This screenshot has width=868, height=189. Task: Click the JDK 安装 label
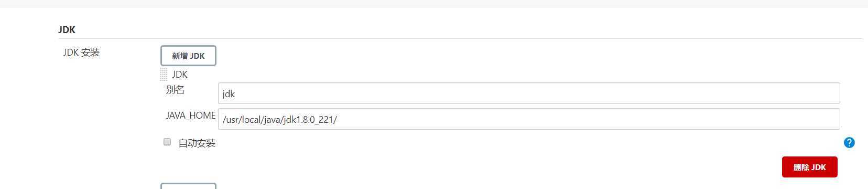click(x=81, y=52)
